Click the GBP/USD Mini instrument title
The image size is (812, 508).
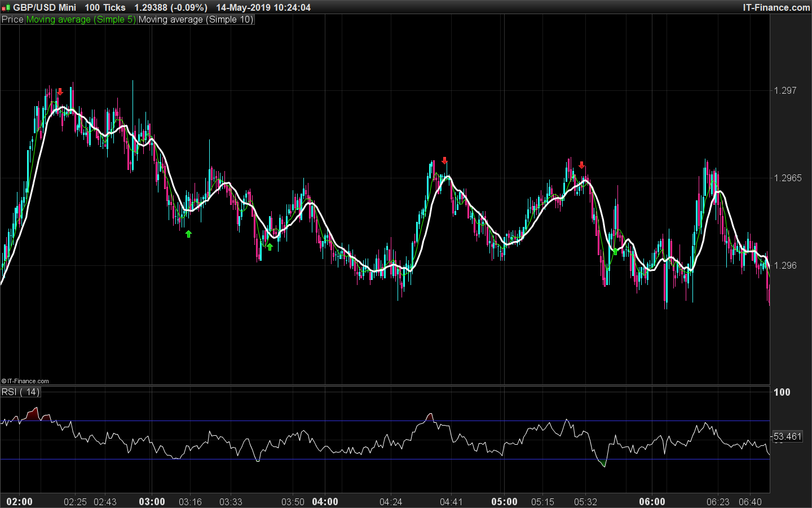(x=45, y=7)
